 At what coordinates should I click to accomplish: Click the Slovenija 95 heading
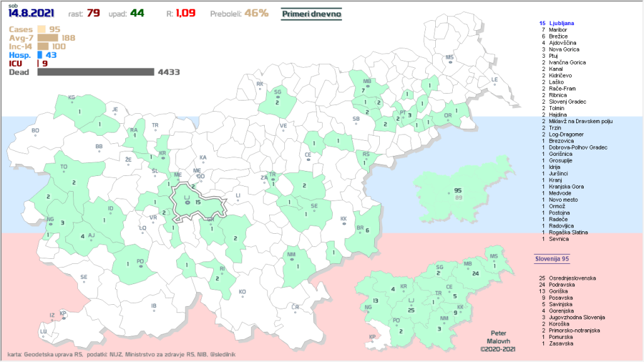pyautogui.click(x=552, y=258)
